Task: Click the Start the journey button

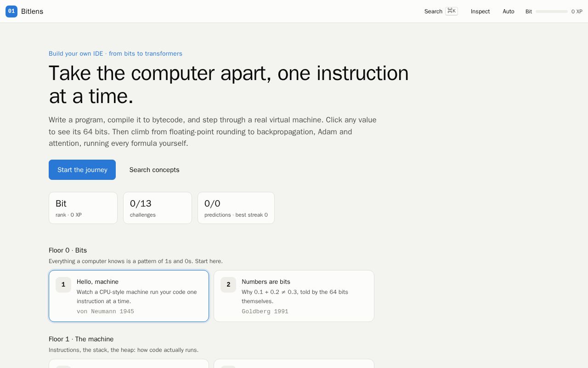Action: click(x=82, y=170)
